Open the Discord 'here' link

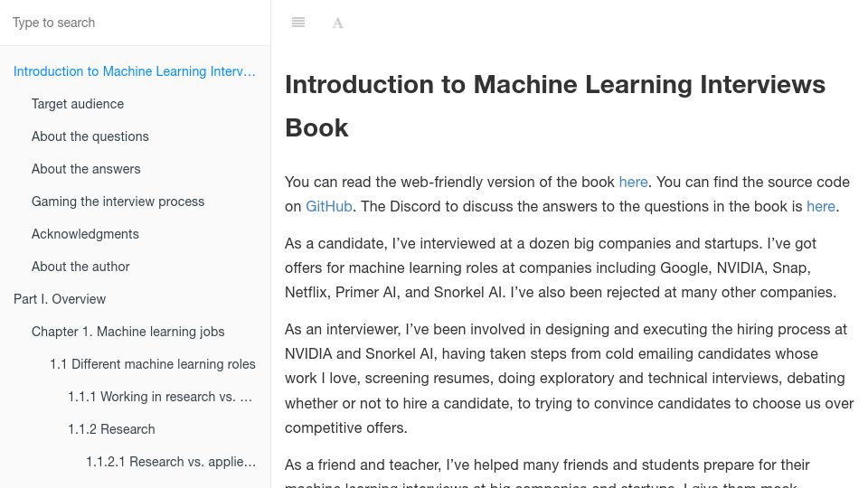(x=820, y=206)
